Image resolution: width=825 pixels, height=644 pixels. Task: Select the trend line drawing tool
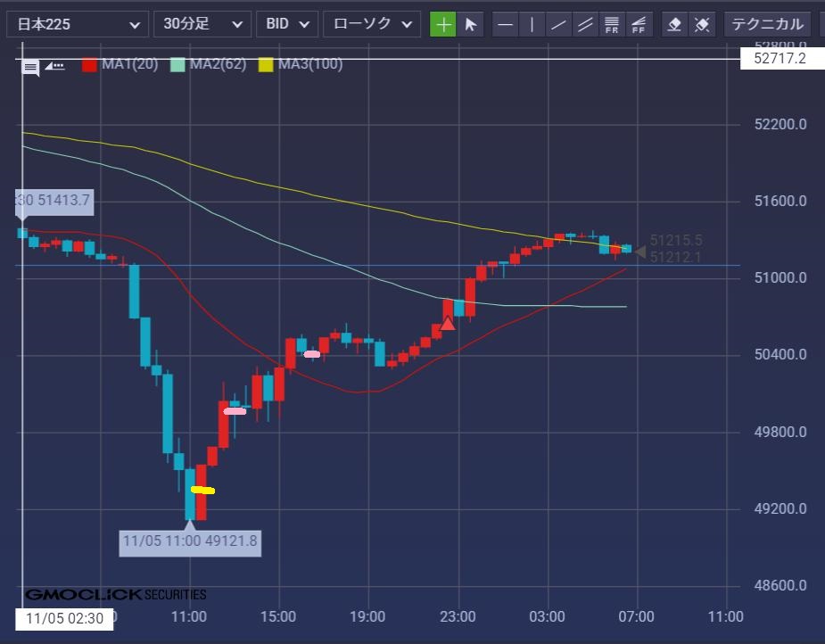tap(558, 24)
